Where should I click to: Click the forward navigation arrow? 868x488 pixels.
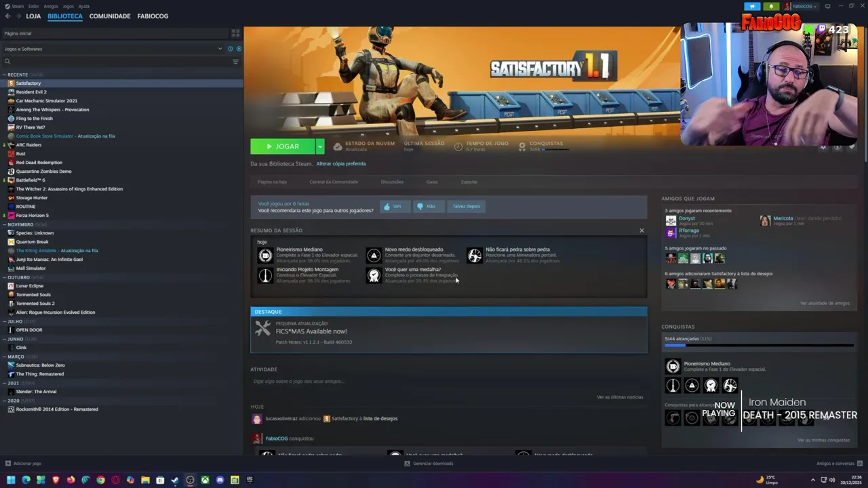(x=18, y=16)
